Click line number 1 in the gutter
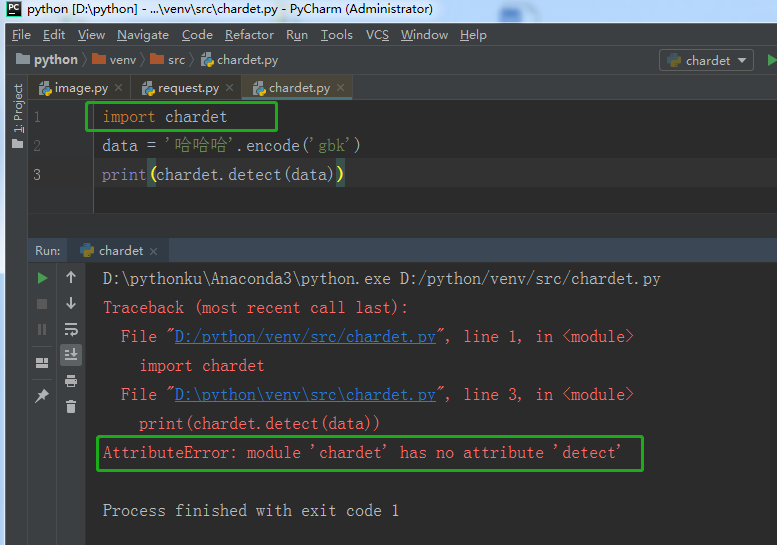Screen dimensions: 777x545 pyautogui.click(x=37, y=117)
